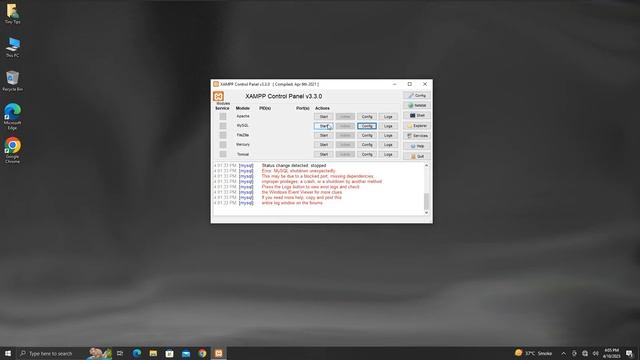This screenshot has height=360, width=640.
Task: Open the Microsoft Edge desktop shortcut
Action: (x=13, y=116)
